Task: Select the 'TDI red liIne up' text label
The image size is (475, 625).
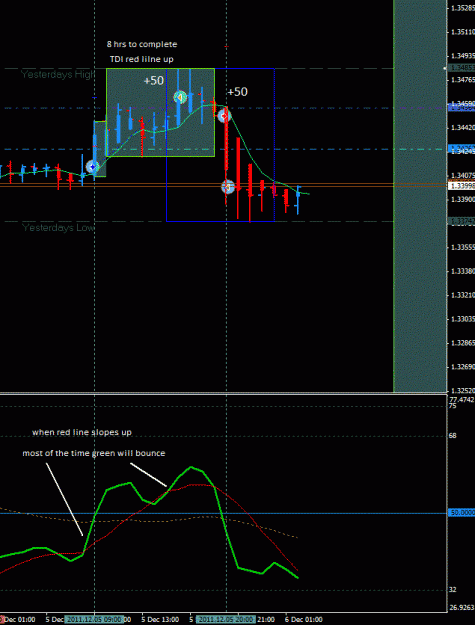Action: click(x=142, y=59)
